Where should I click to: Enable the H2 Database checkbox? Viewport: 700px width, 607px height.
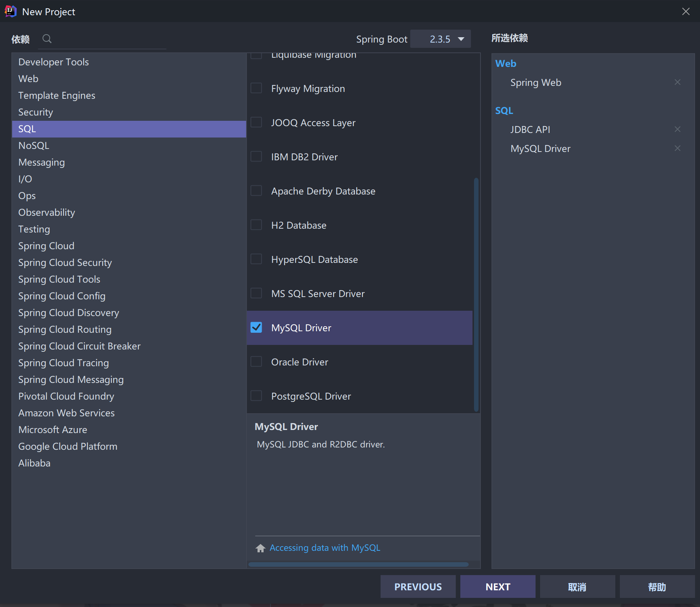[256, 225]
